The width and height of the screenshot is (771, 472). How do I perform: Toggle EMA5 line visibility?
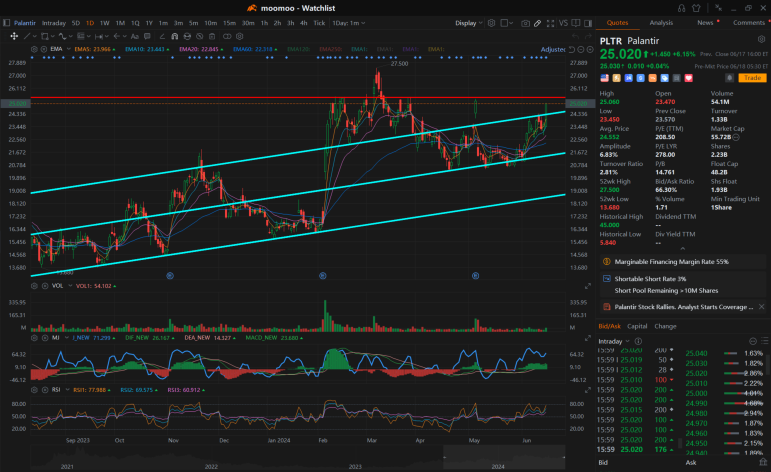[95, 49]
